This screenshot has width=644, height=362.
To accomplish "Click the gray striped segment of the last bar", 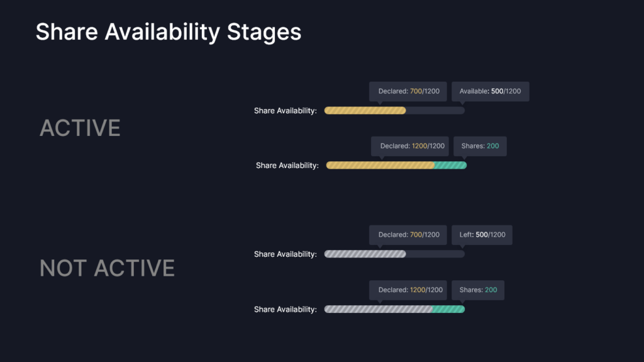I will pyautogui.click(x=378, y=309).
